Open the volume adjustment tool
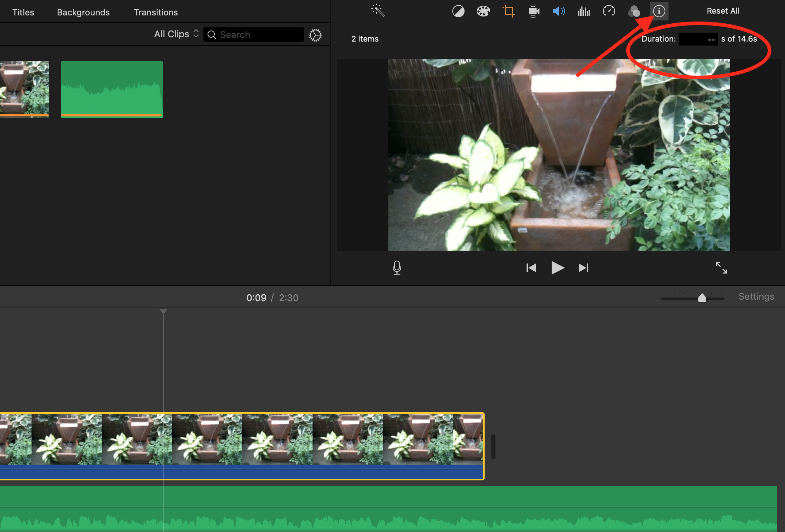This screenshot has width=785, height=532. [558, 11]
